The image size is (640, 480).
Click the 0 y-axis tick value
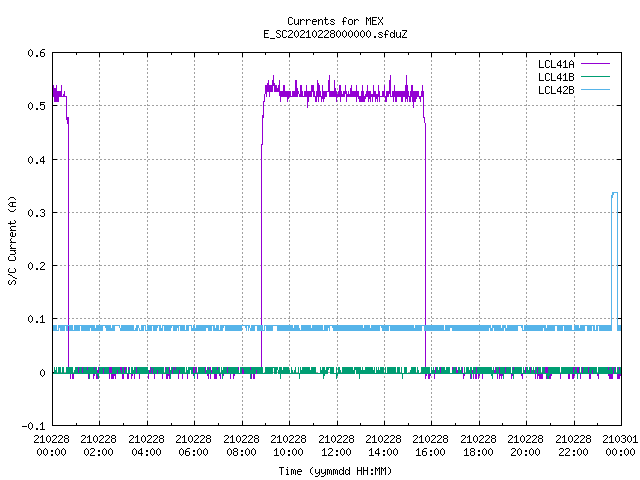(42, 373)
